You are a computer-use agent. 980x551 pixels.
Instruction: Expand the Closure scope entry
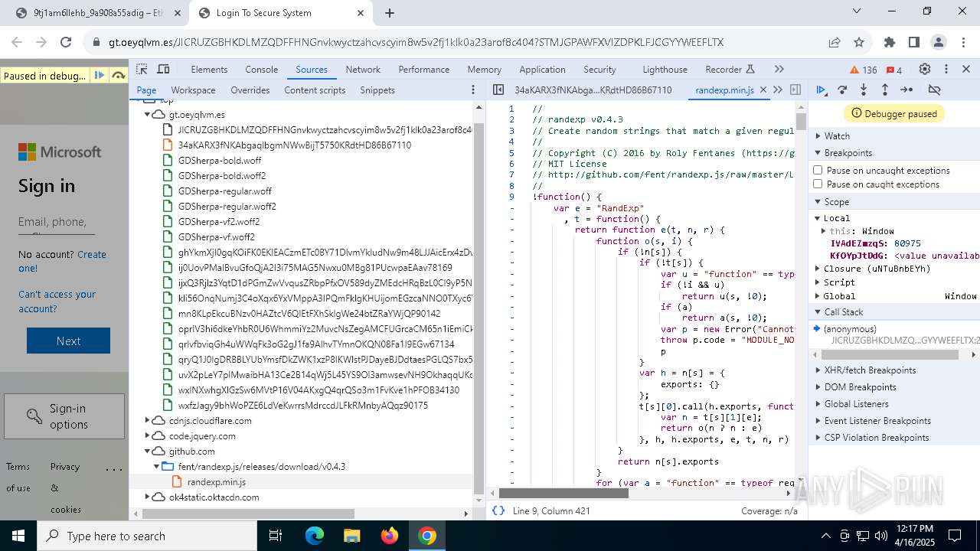pos(818,269)
